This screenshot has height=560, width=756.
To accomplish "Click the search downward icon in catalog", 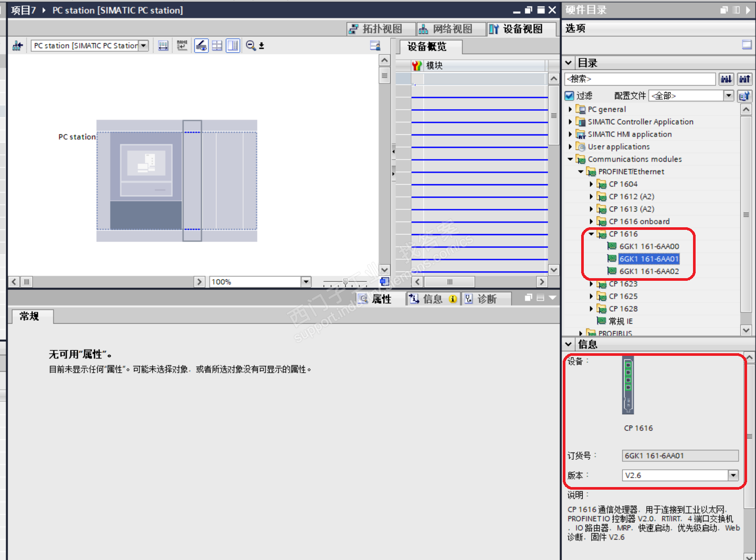I will point(727,79).
